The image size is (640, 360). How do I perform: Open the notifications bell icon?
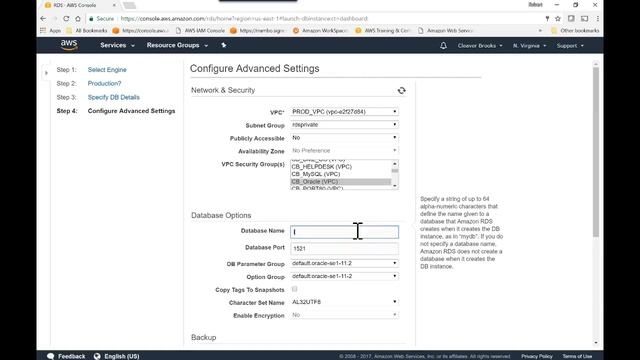(443, 46)
